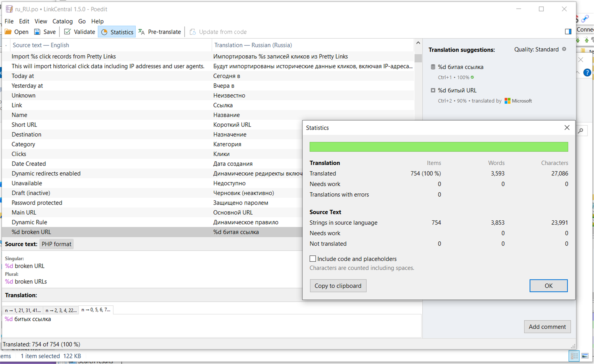Close the Statistics dialog with X
The width and height of the screenshot is (594, 364).
567,128
